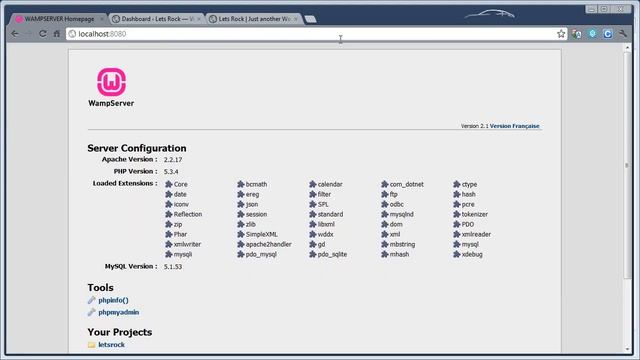Image resolution: width=640 pixels, height=360 pixels.
Task: Switch to Lets Rock Just another tab
Action: 253,19
